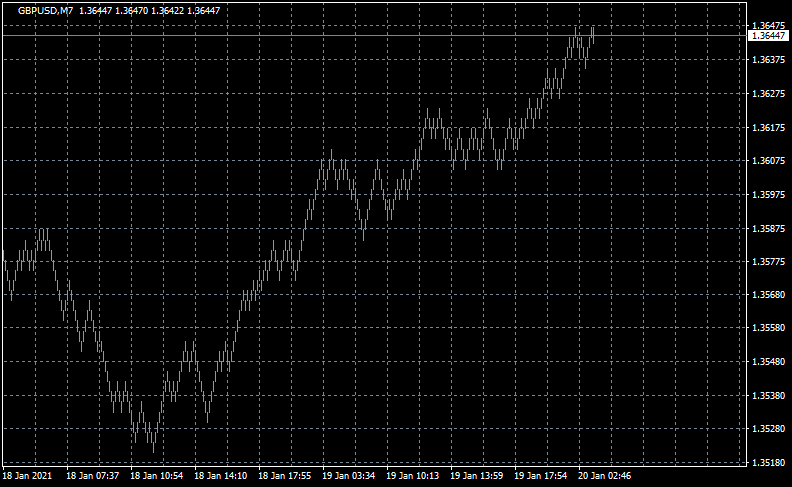Image resolution: width=792 pixels, height=487 pixels.
Task: Click the 19 Jan 13:59 time label
Action: coord(476,476)
